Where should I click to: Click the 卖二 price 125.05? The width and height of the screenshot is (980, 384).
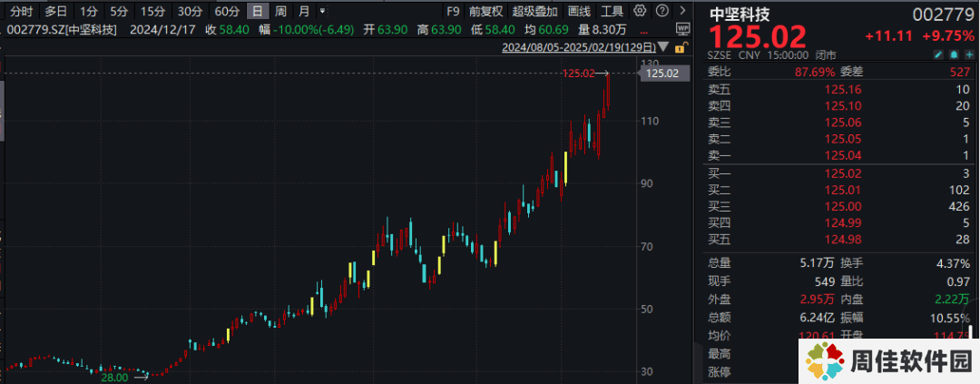pos(841,139)
